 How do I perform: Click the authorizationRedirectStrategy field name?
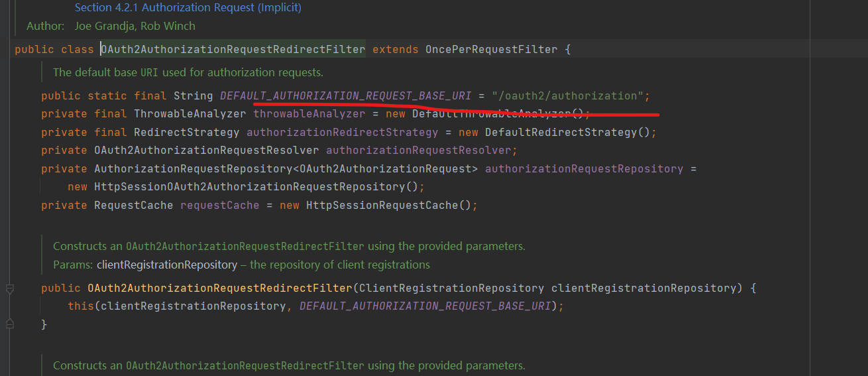[342, 133]
